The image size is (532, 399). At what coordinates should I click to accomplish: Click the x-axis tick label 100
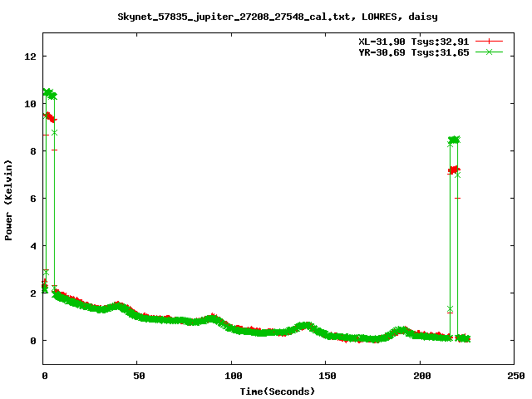pos(233,376)
